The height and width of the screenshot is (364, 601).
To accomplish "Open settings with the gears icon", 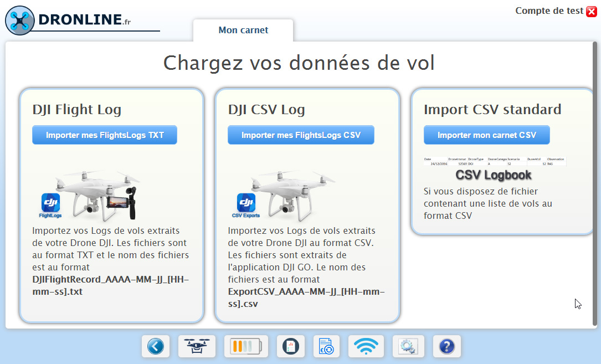I will click(408, 346).
